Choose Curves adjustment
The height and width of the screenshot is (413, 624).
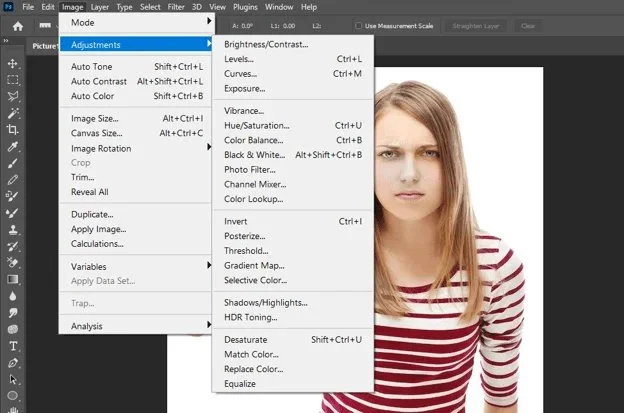(x=293, y=74)
